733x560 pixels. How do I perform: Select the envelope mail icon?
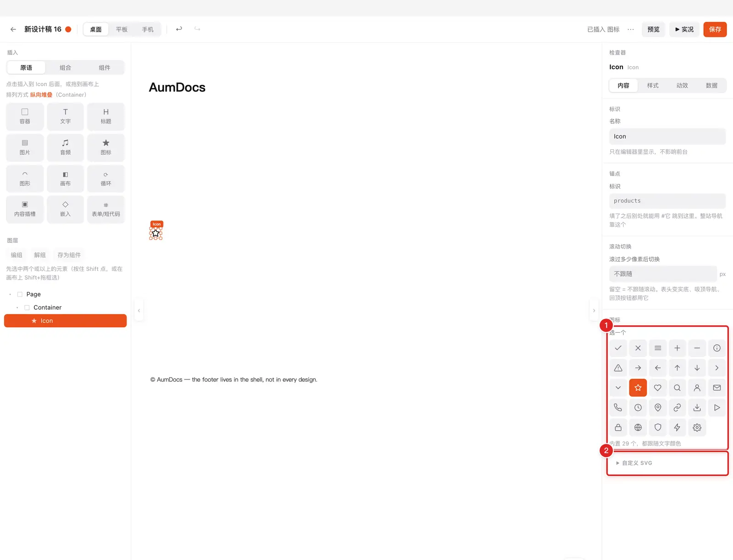717,388
